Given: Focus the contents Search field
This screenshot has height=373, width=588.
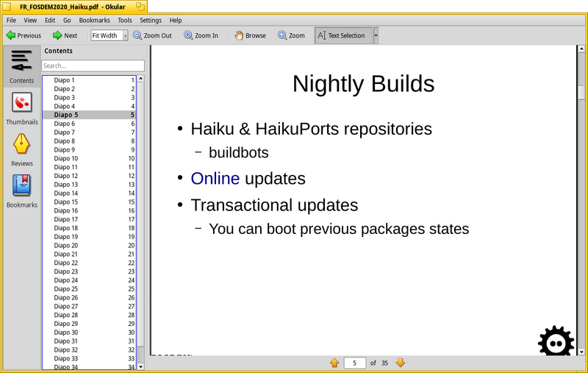Looking at the screenshot, I should pyautogui.click(x=93, y=65).
